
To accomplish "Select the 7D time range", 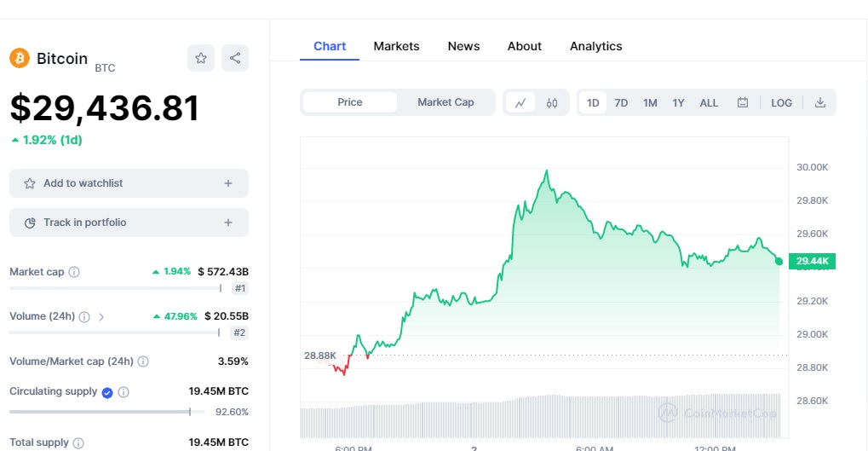I will tap(621, 103).
